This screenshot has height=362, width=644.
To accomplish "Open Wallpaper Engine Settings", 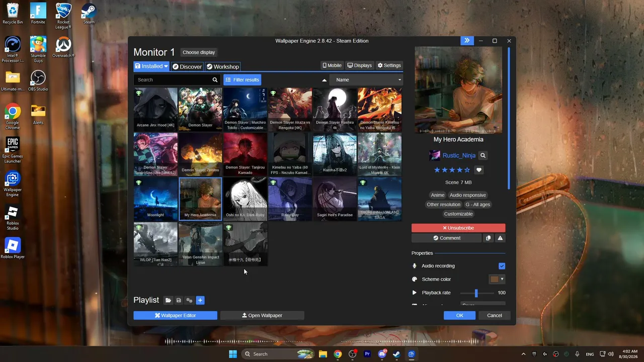I will pos(389,65).
